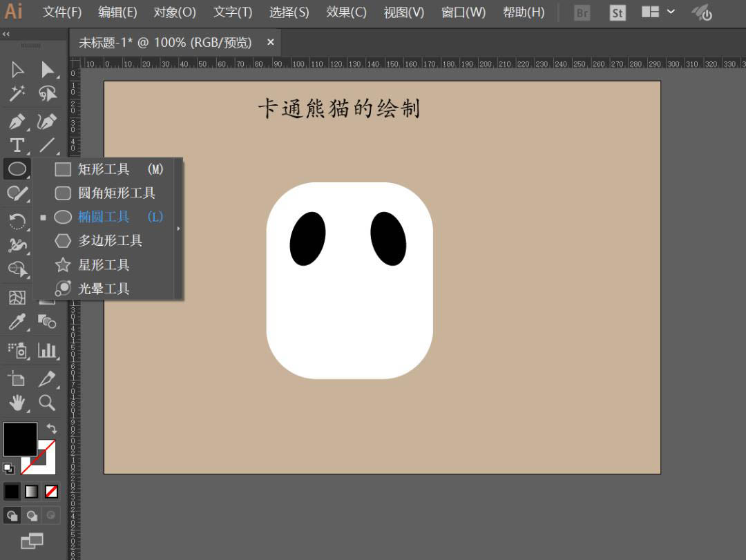
Task: Activate the Type tool
Action: (x=17, y=145)
